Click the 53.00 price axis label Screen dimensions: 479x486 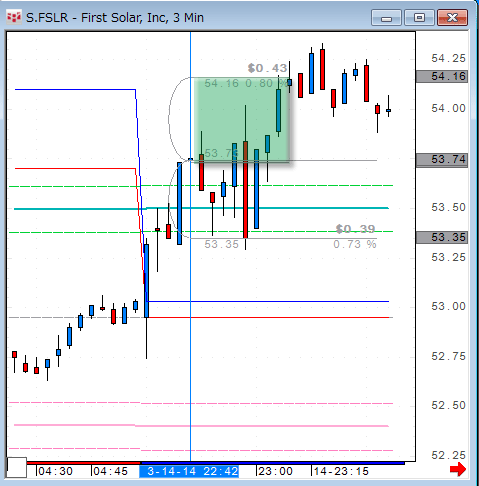coord(448,306)
